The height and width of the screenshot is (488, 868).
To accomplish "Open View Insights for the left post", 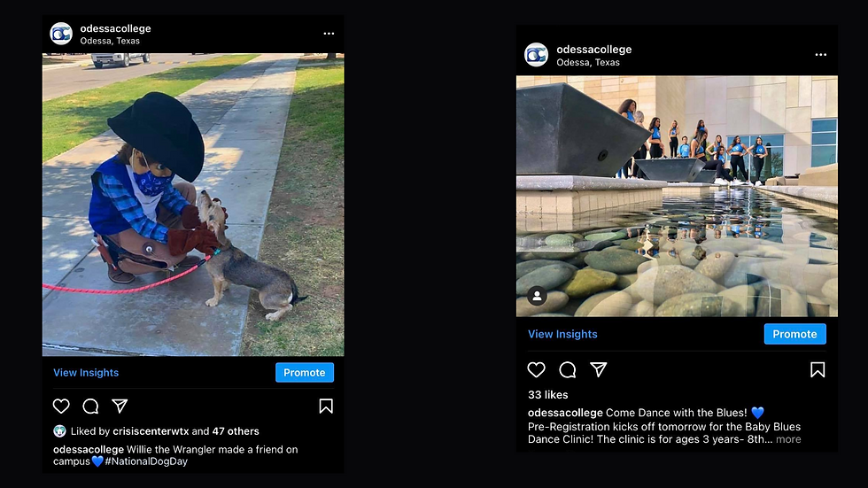I will point(86,373).
